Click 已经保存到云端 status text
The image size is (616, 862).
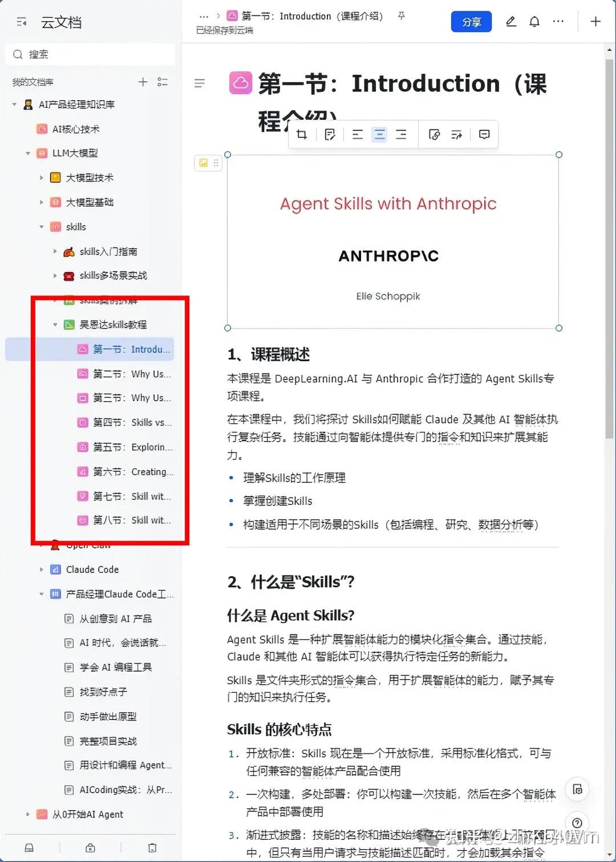[x=225, y=30]
